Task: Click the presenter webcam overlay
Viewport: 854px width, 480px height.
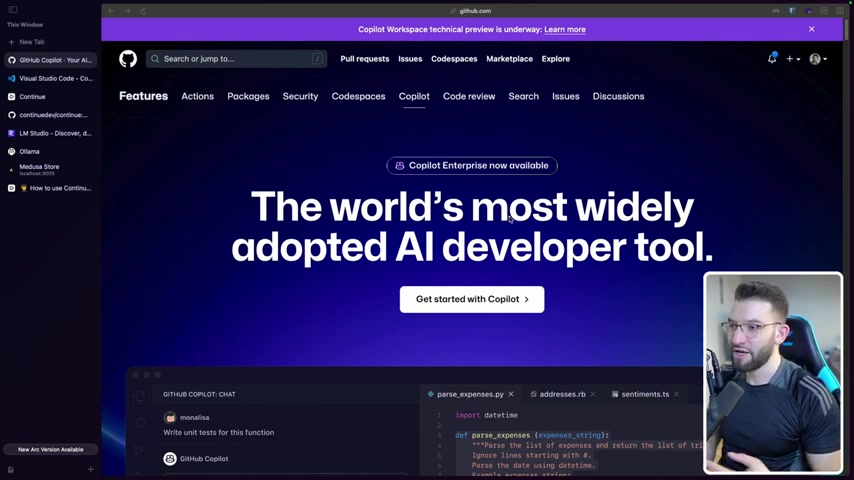Action: coord(773,373)
